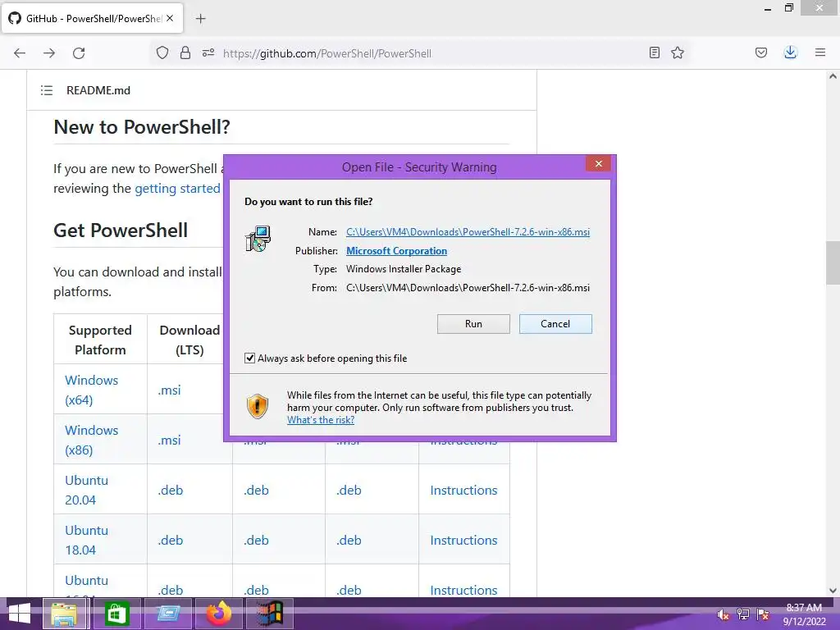
Task: Open Windows (x86) platform link
Action: click(x=92, y=440)
